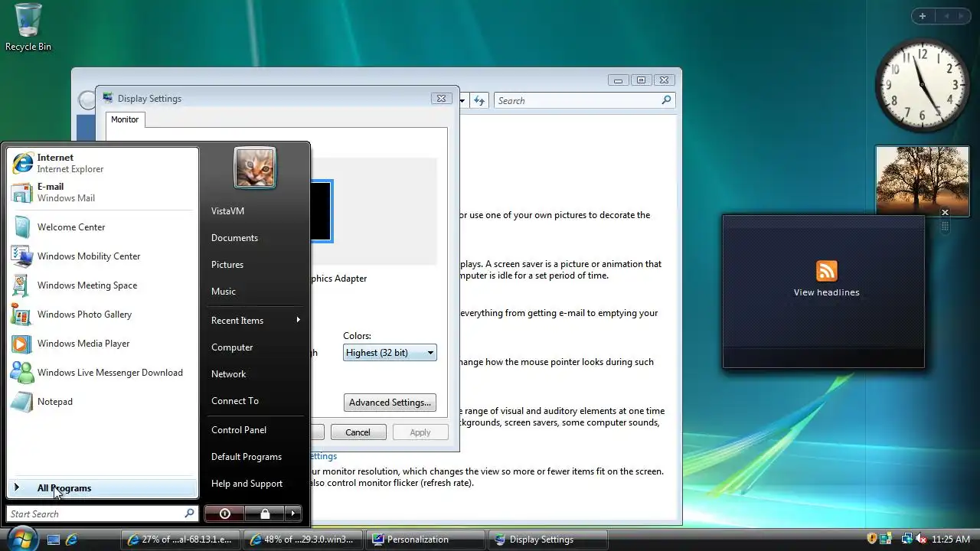Click the Personalization window refresh icon
Screen dimensions: 980x551
pos(479,100)
